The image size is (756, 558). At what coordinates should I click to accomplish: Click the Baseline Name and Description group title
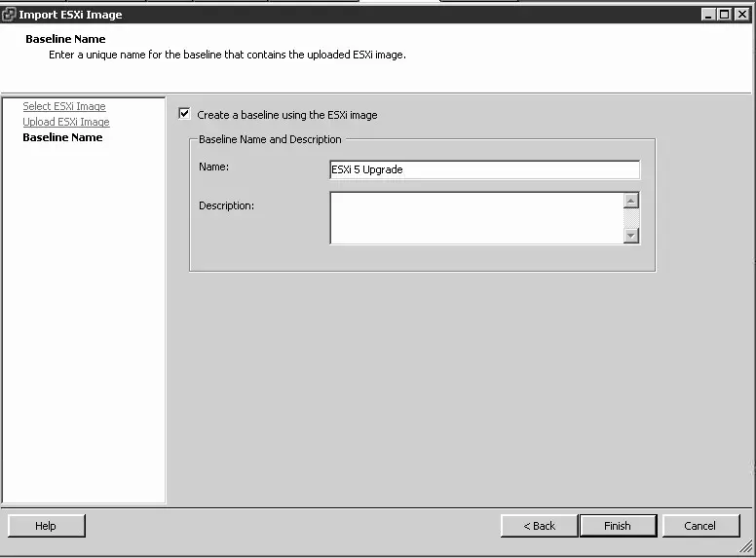tap(270, 139)
